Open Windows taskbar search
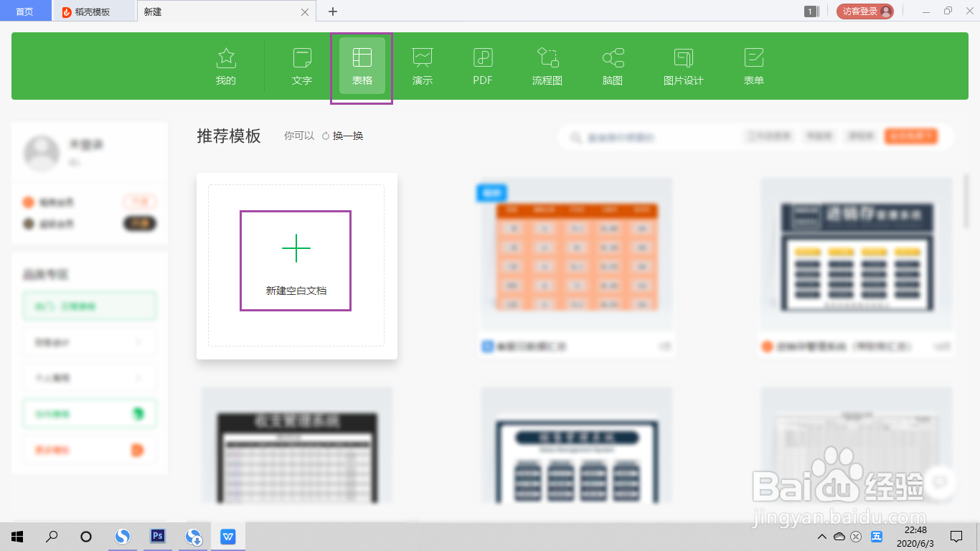Screen dimensions: 980x551 [x=52, y=536]
